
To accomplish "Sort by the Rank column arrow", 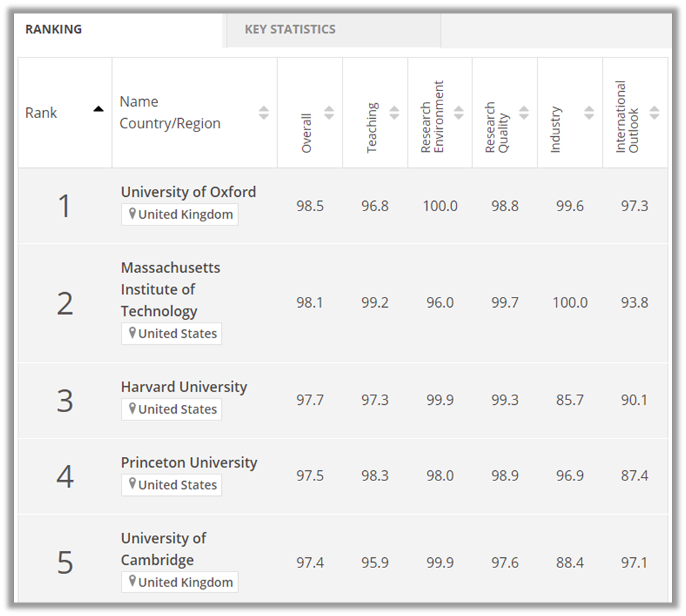I will (x=98, y=109).
